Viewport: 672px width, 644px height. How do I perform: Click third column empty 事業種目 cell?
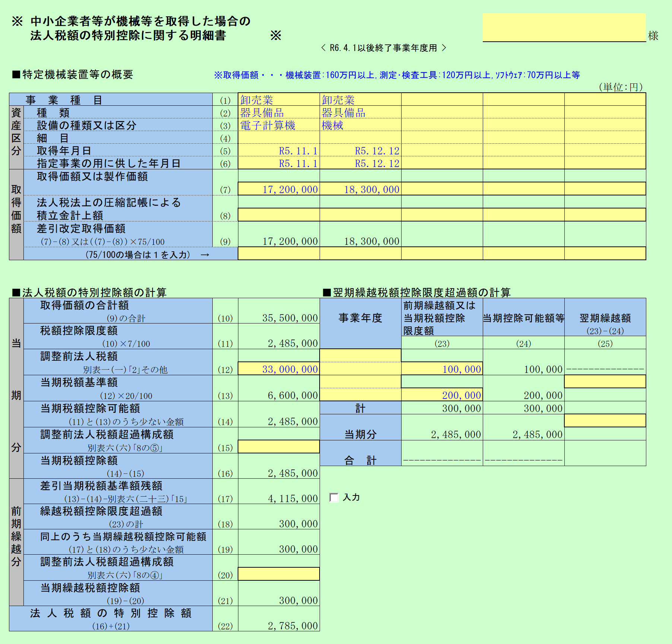(442, 100)
